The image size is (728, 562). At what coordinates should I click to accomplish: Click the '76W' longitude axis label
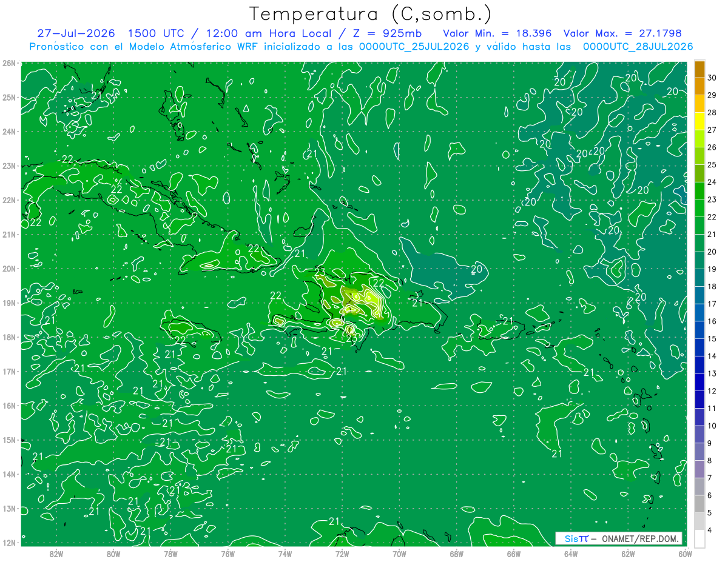227,554
